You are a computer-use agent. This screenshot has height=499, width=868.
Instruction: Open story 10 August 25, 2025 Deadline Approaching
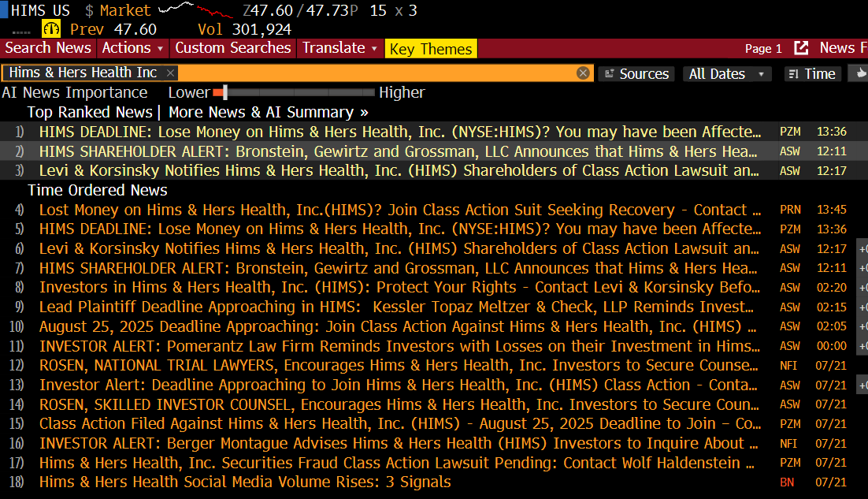[x=398, y=327]
